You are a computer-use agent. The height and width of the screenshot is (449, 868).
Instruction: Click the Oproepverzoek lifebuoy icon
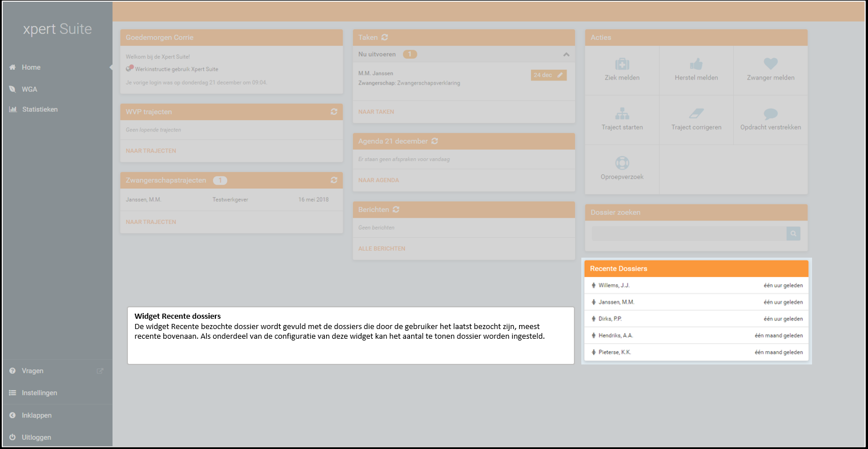pyautogui.click(x=622, y=163)
